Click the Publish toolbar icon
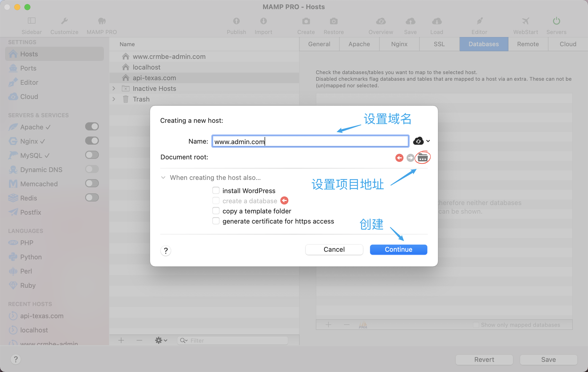This screenshot has height=372, width=588. tap(236, 21)
